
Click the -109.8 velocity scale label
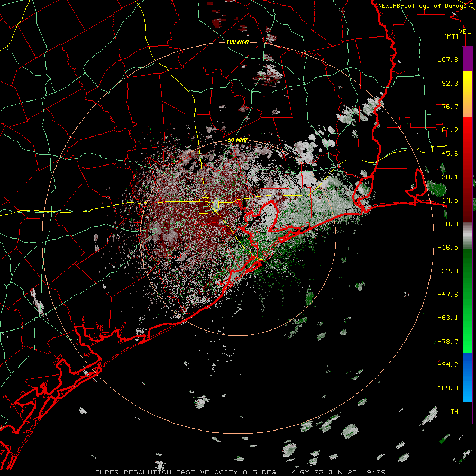[x=446, y=388]
